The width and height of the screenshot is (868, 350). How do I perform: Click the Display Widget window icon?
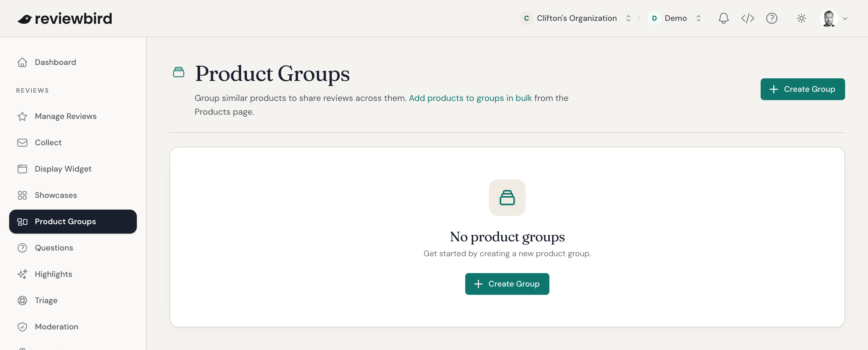pos(22,169)
